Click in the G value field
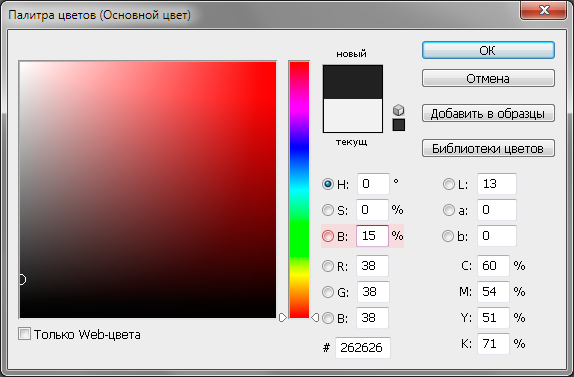The height and width of the screenshot is (377, 574). pyautogui.click(x=373, y=292)
